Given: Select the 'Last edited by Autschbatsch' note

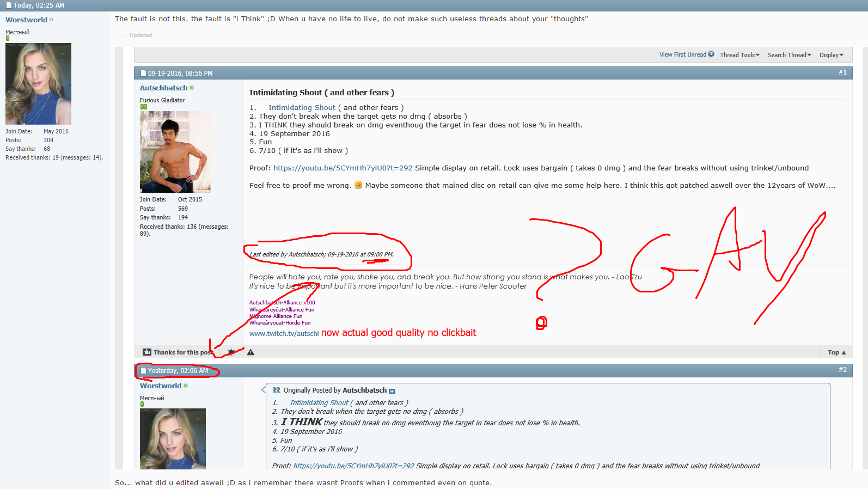Looking at the screenshot, I should click(x=322, y=254).
